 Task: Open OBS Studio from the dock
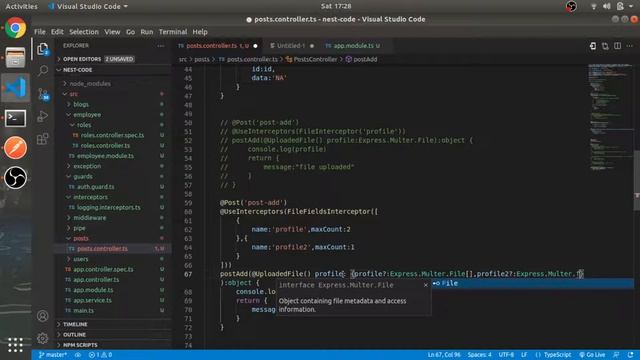click(x=16, y=178)
